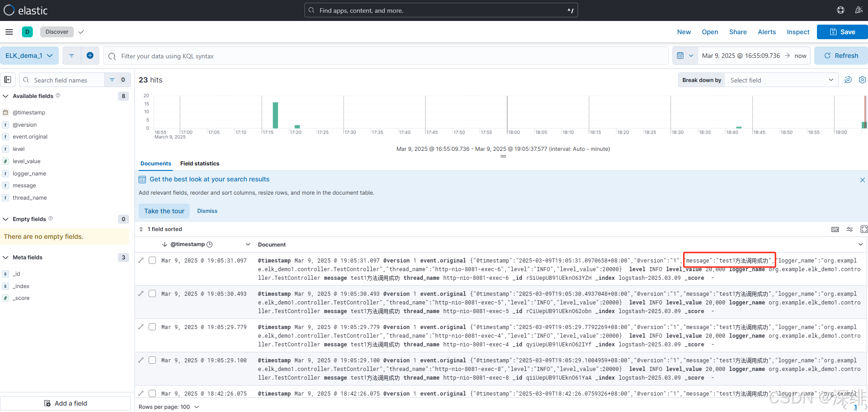The width and height of the screenshot is (868, 412).
Task: Collapse the Empty fields section
Action: point(5,219)
